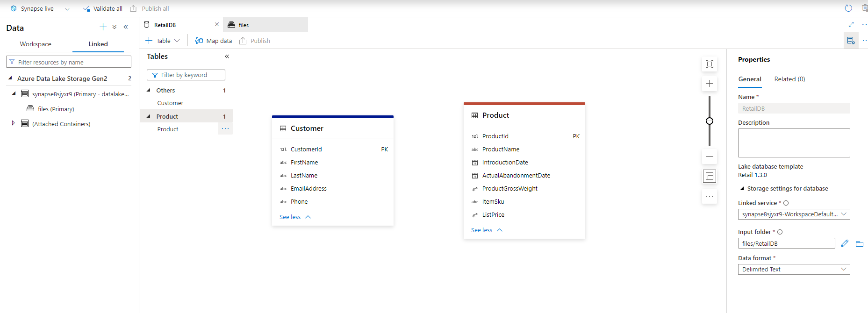
Task: Click the Input folder info icon
Action: [780, 232]
